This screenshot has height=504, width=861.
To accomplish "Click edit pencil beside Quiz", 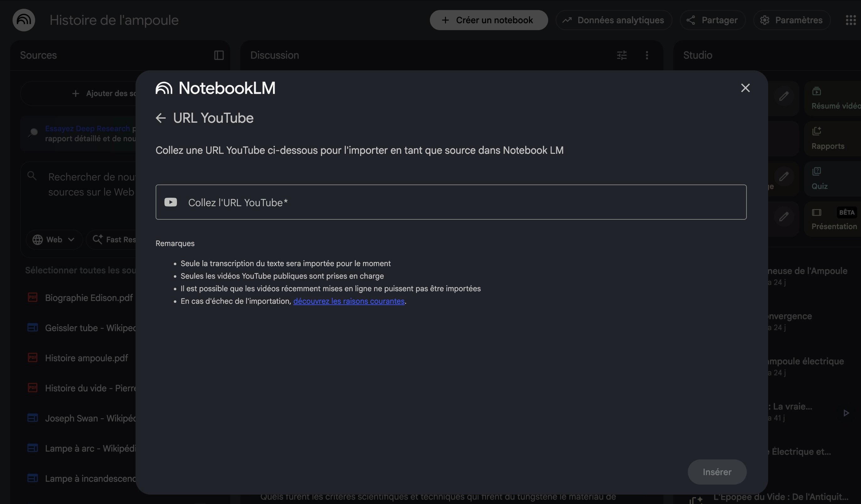I will [783, 176].
